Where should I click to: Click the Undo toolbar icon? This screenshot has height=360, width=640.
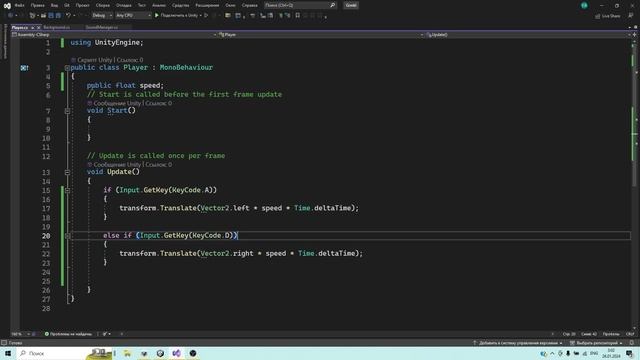[x=68, y=16]
